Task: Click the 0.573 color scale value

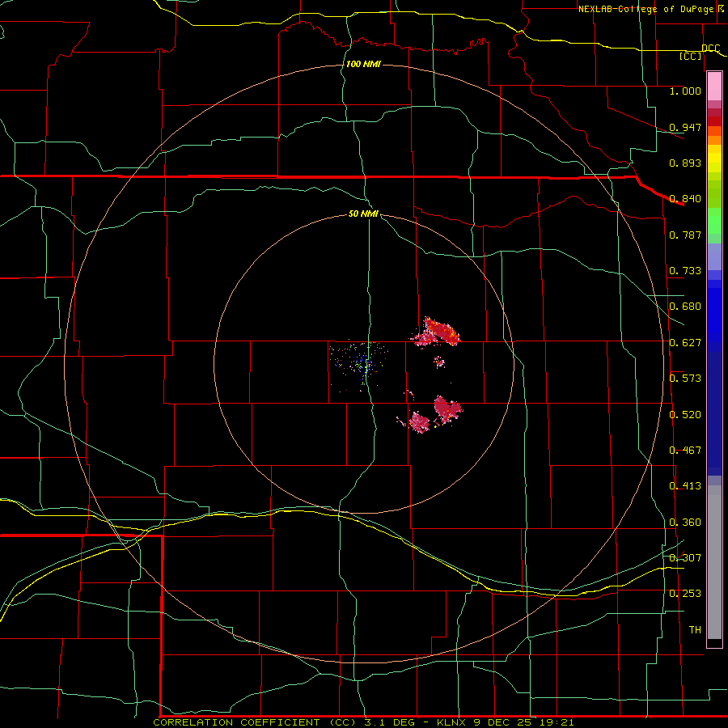Action: pyautogui.click(x=685, y=379)
